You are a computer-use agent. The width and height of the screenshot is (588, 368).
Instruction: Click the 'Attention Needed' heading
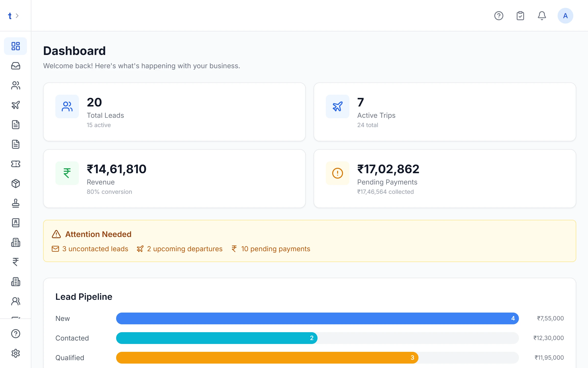[x=98, y=234]
